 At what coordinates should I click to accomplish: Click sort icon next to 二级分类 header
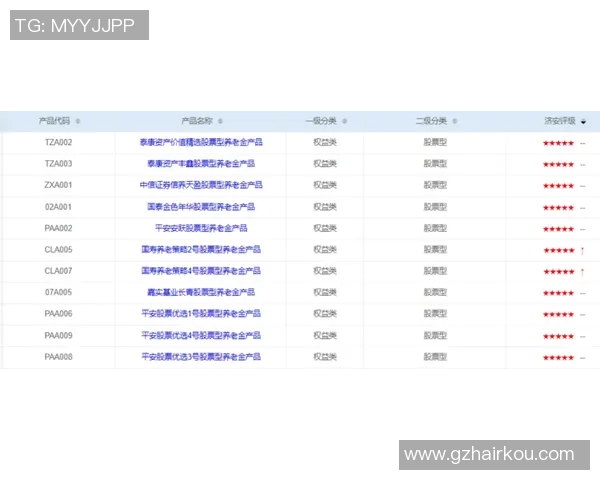click(456, 121)
